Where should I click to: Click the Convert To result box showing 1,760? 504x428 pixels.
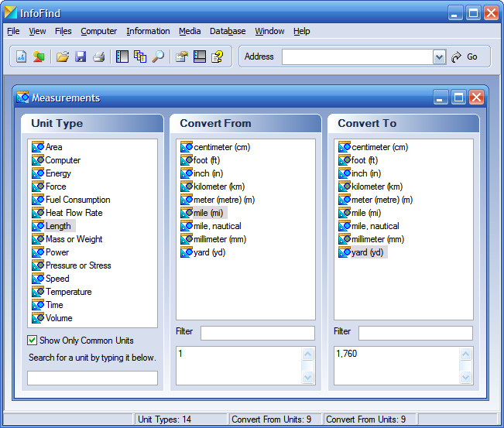(397, 365)
